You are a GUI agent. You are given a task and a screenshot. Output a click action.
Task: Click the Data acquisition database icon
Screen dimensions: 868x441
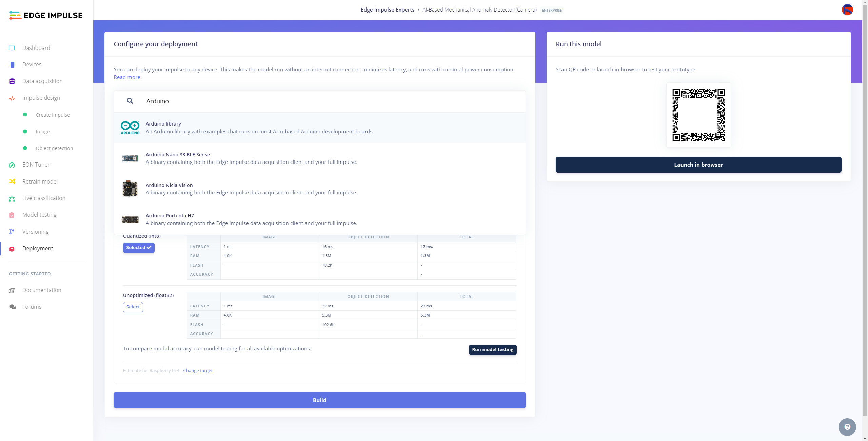tap(12, 81)
